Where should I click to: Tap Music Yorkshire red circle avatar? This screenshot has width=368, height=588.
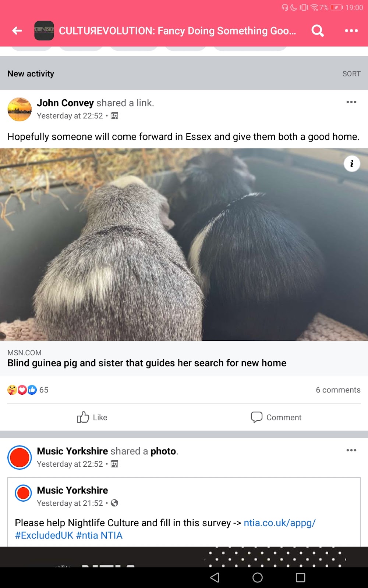click(x=20, y=458)
